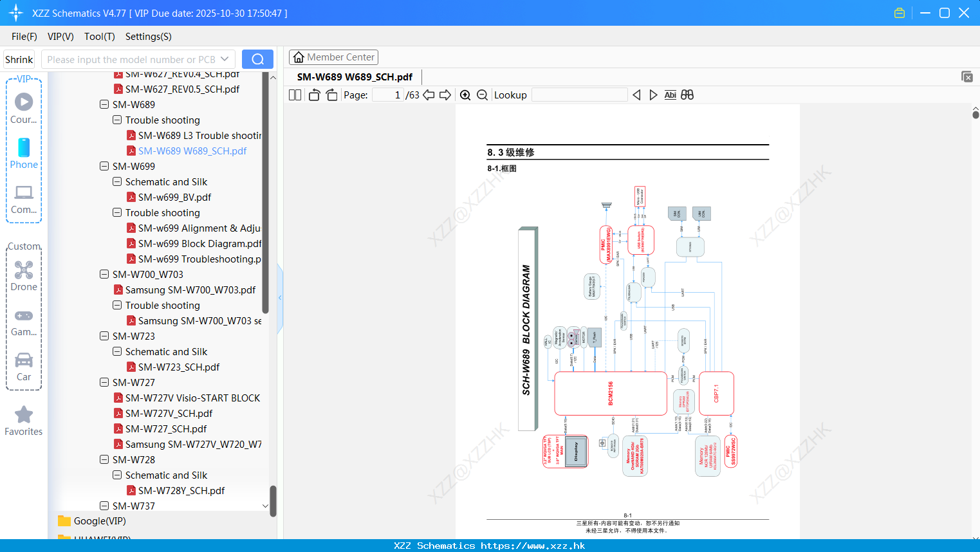The width and height of the screenshot is (980, 552).
Task: Toggle Abi whole-word match icon
Action: click(670, 95)
